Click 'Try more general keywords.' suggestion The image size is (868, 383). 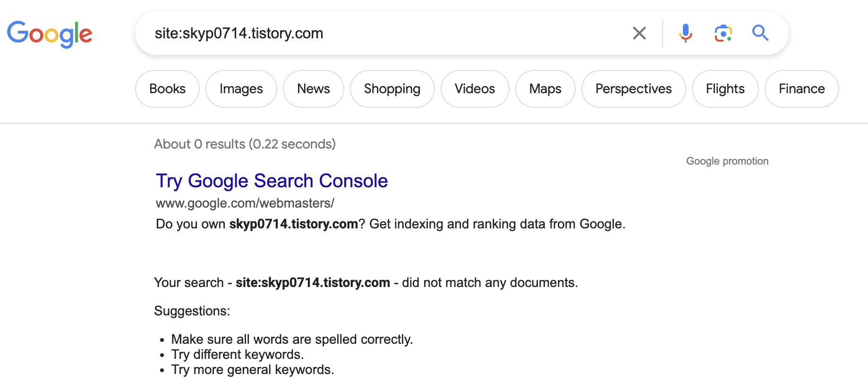253,370
